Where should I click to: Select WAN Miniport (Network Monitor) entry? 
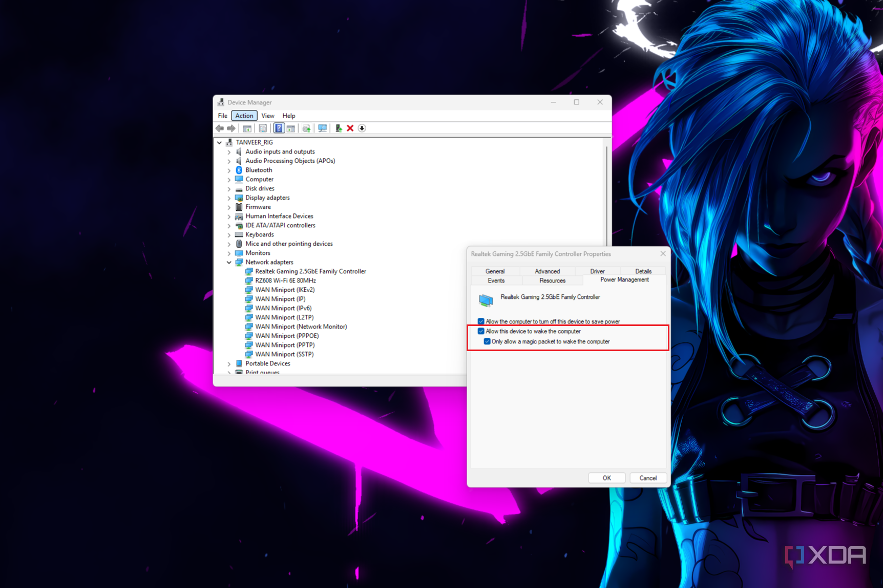(x=301, y=326)
